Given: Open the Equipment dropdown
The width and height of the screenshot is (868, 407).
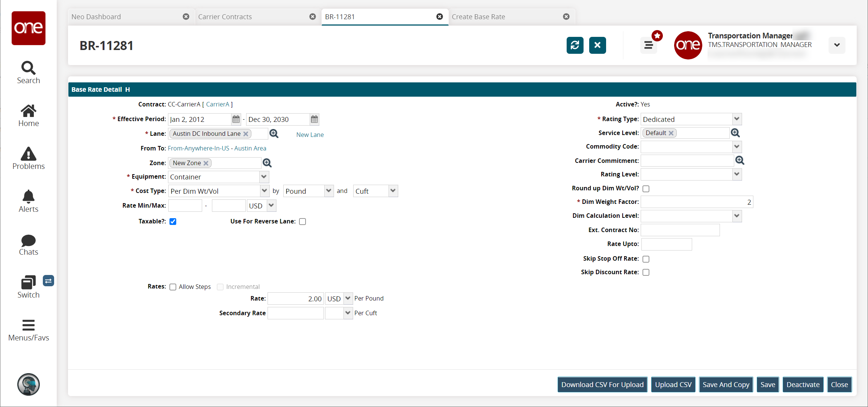Looking at the screenshot, I should [264, 177].
